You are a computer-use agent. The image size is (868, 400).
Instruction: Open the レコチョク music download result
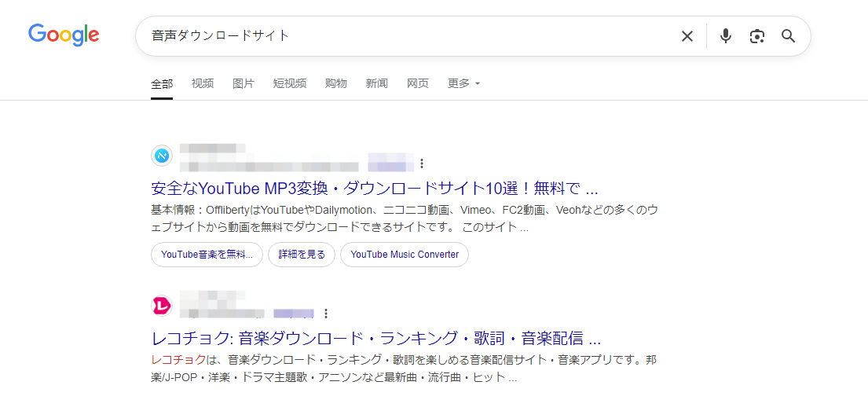pyautogui.click(x=375, y=339)
